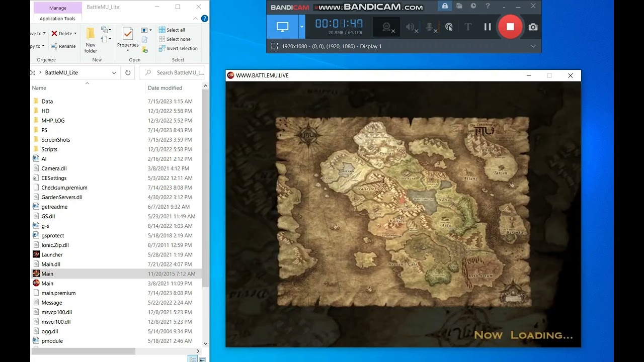Click Explorer vertical scrollbar
The image size is (644, 362).
(205, 189)
